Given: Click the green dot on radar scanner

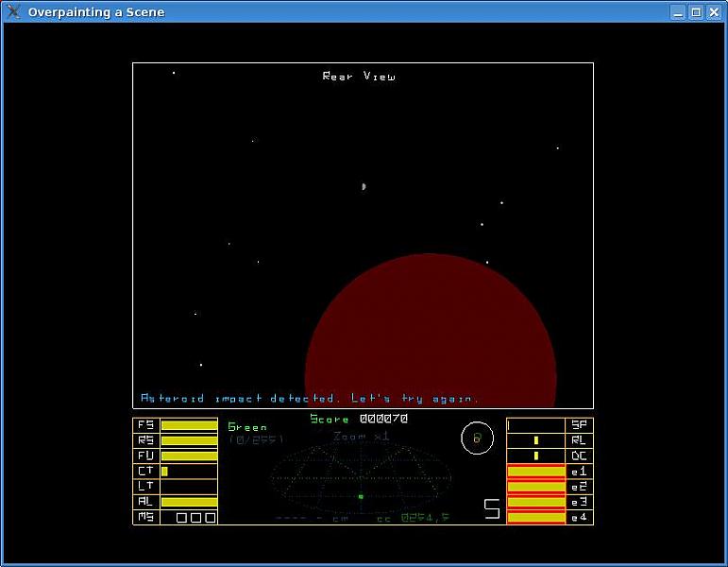Looking at the screenshot, I should coord(361,496).
